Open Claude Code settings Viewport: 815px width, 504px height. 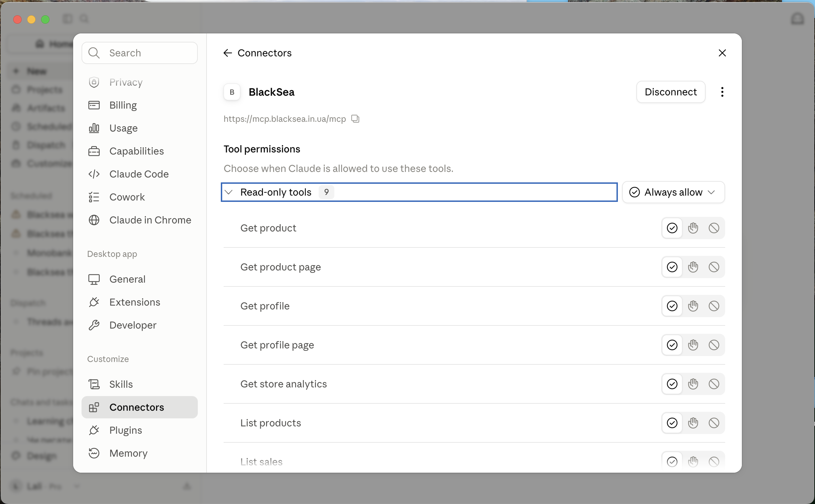coord(140,174)
